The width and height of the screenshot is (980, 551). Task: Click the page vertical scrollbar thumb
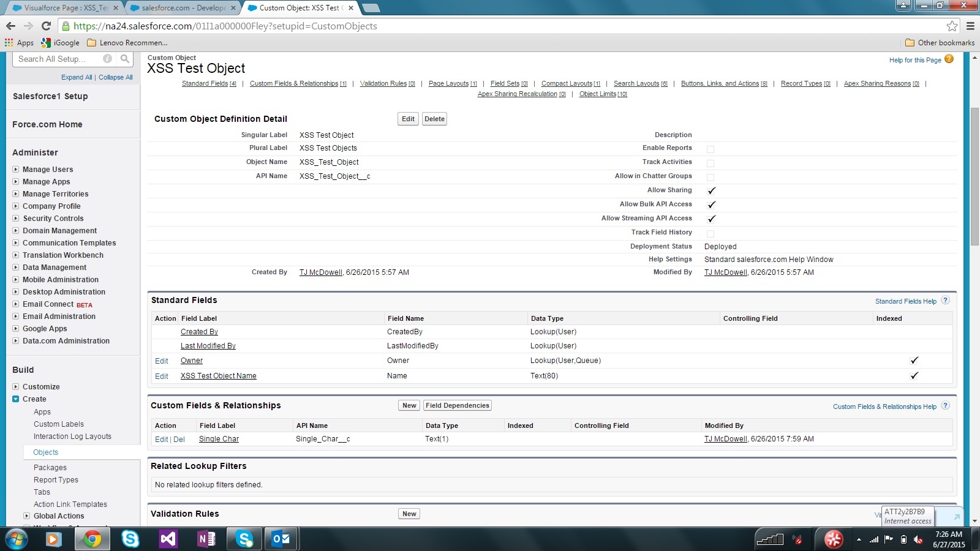974,176
